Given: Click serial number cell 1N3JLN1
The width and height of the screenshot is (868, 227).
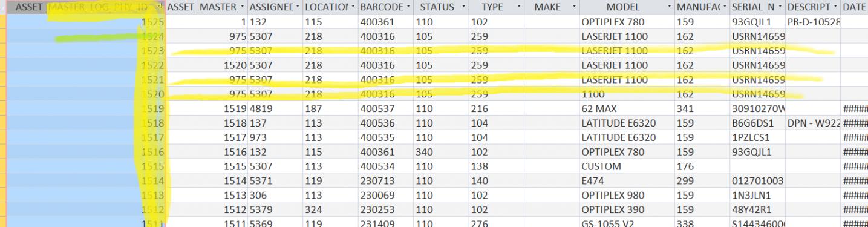Looking at the screenshot, I should tap(758, 195).
